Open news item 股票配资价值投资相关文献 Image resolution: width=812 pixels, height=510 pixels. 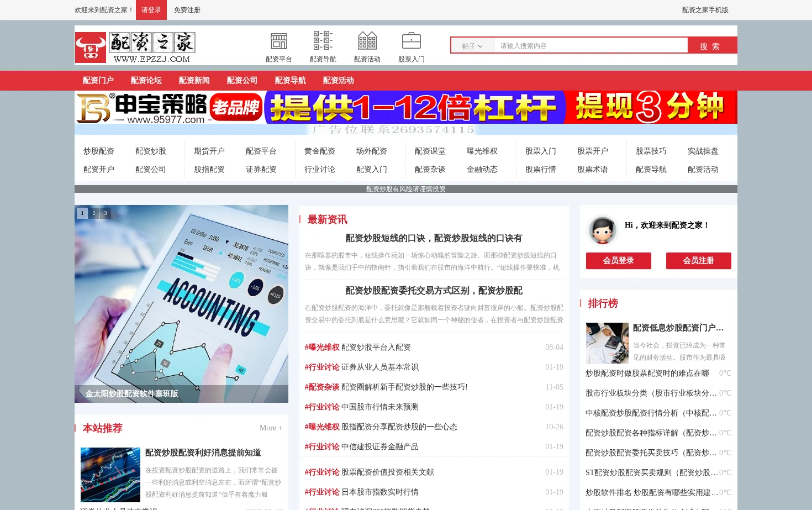(388, 472)
